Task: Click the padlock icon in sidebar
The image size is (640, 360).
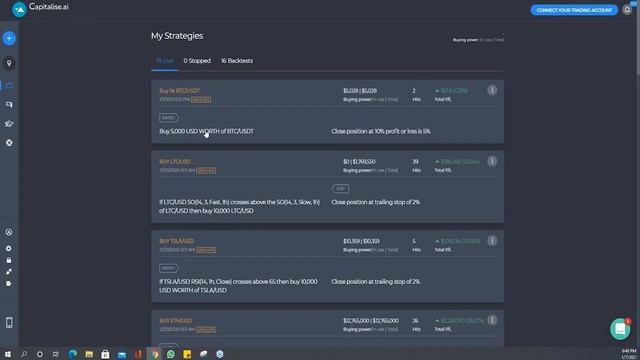Action: pos(9,260)
